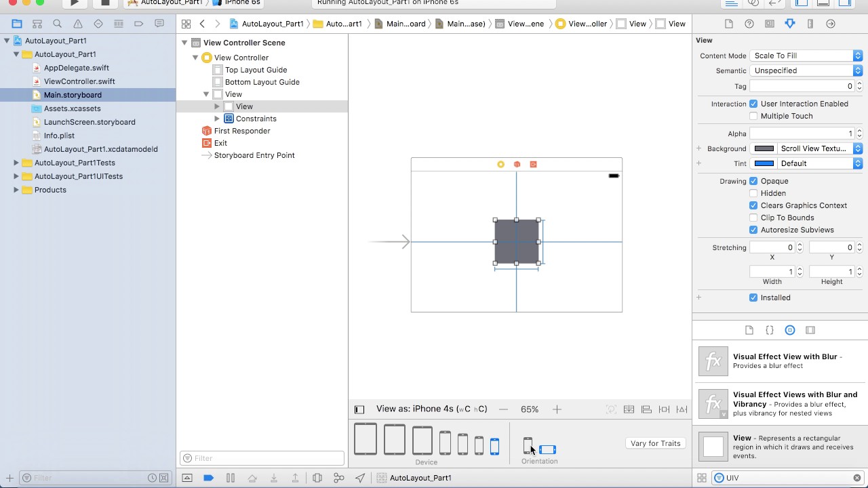The image size is (868, 488).
Task: Enable Clip To Bounds checkbox
Action: pyautogui.click(x=753, y=218)
